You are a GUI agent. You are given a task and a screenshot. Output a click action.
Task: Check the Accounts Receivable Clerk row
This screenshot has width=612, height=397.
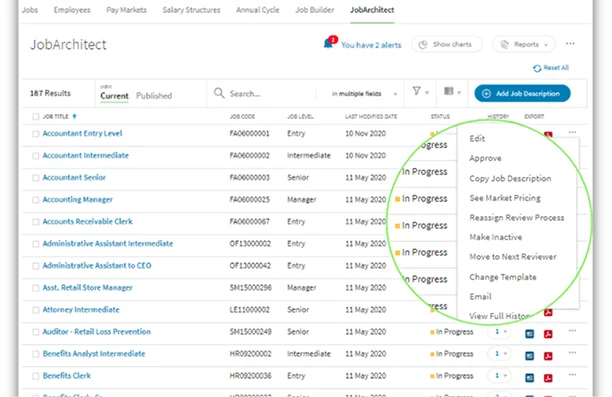(36, 222)
